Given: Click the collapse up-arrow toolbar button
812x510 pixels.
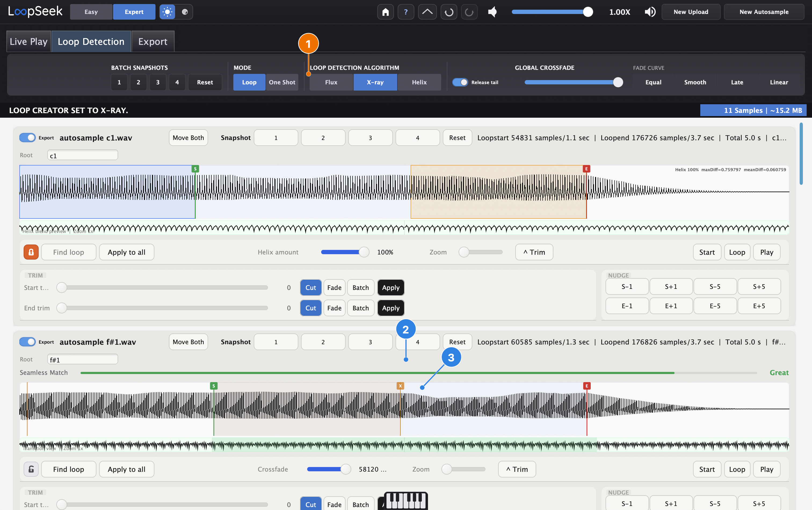Looking at the screenshot, I should tap(427, 12).
